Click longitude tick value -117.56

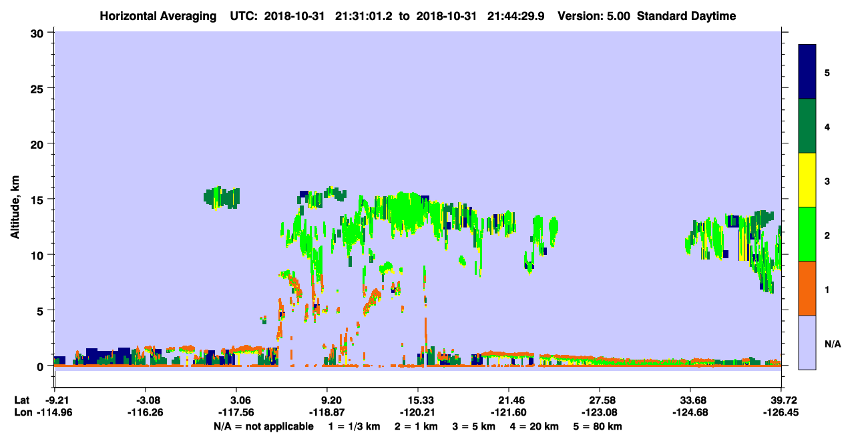[x=236, y=412]
